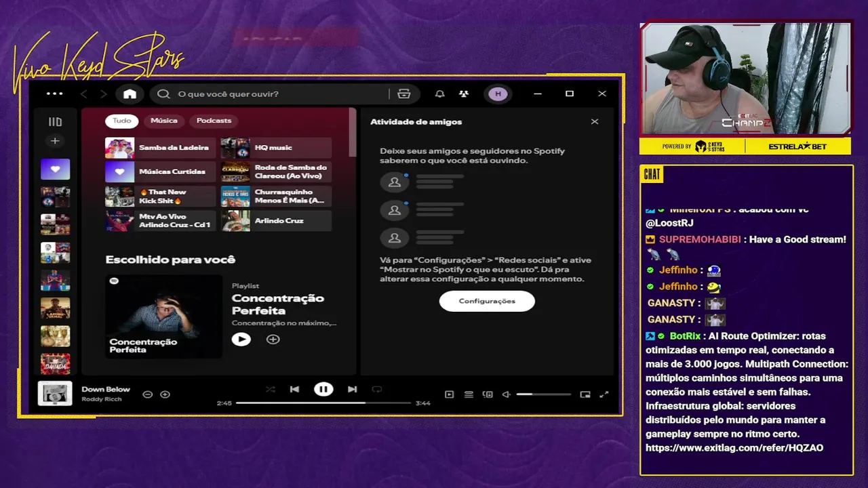Click the first placeholder friend avatar
Screen dimensions: 868x488
point(394,182)
